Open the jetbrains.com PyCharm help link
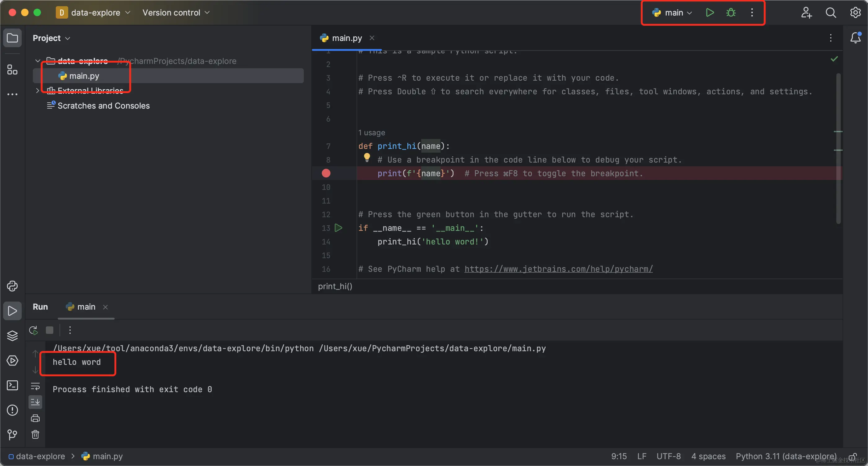This screenshot has width=868, height=466. point(558,269)
